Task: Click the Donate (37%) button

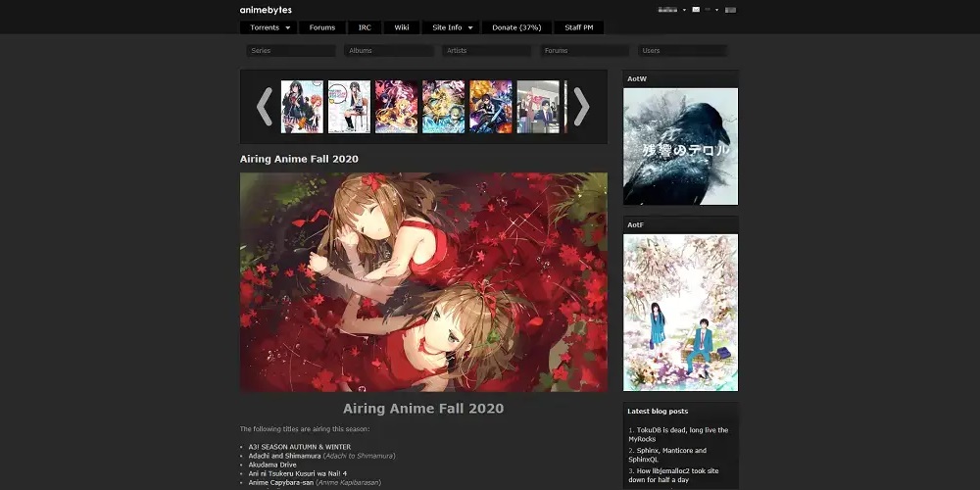Action: click(x=516, y=27)
